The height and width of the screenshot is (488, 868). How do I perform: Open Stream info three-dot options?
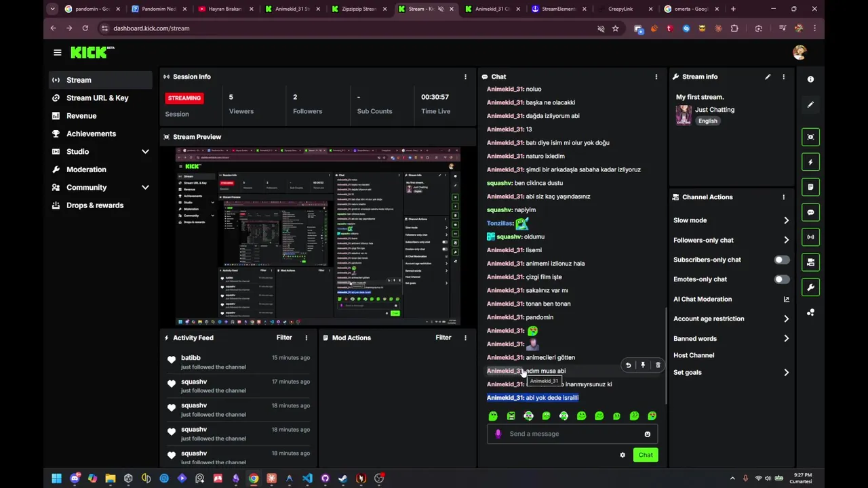point(783,77)
